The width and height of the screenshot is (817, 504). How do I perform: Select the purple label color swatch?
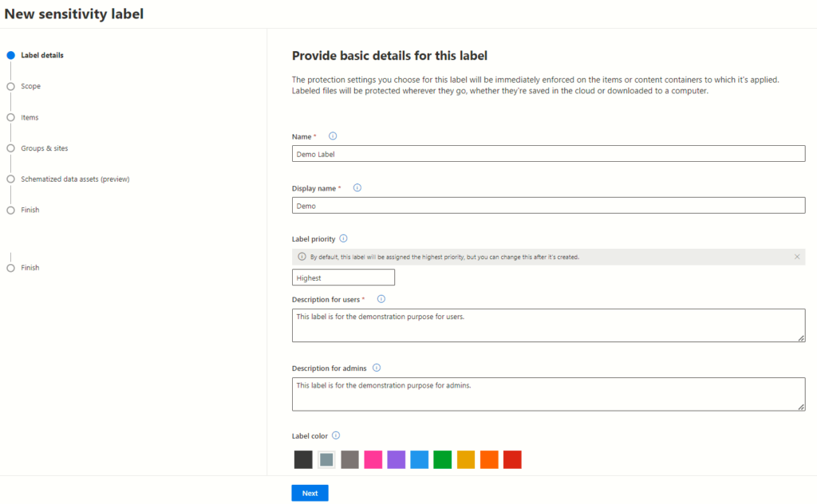click(396, 459)
